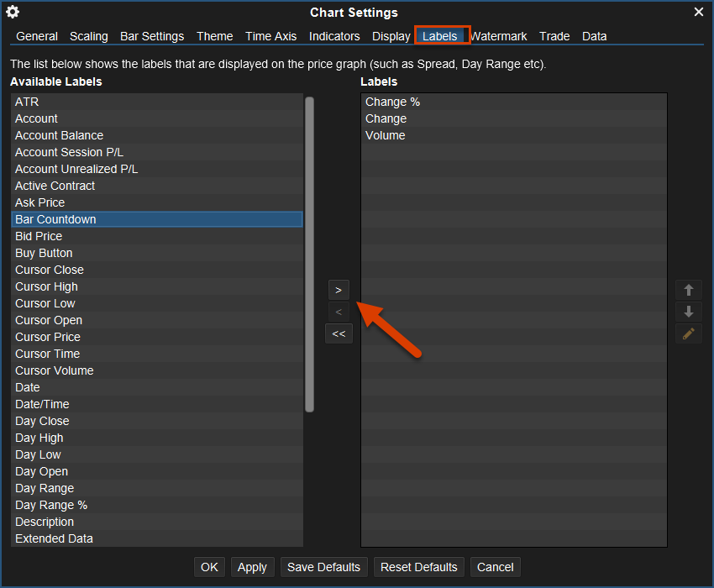The width and height of the screenshot is (714, 588).
Task: Select Account Balance in Available Labels
Action: click(60, 135)
